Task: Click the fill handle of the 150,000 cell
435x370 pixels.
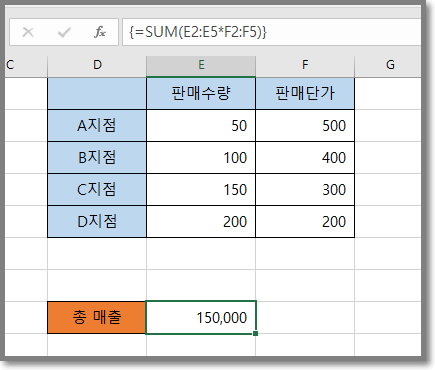Action: point(256,333)
